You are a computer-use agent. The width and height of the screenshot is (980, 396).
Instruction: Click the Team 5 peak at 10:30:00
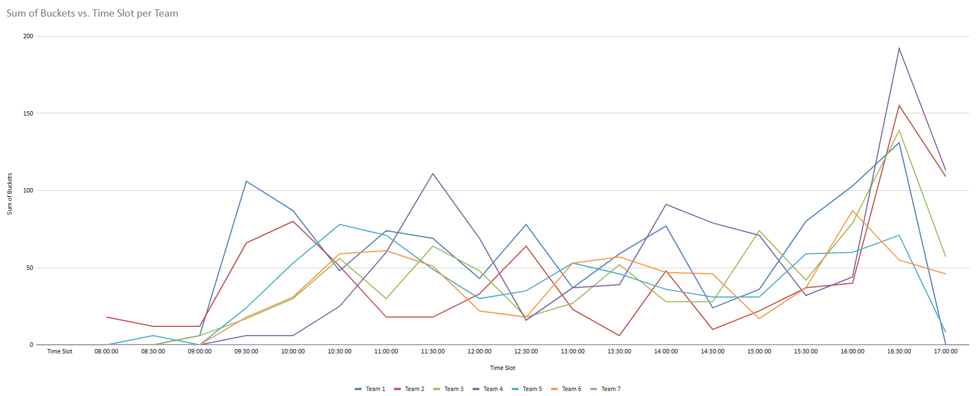pyautogui.click(x=339, y=225)
